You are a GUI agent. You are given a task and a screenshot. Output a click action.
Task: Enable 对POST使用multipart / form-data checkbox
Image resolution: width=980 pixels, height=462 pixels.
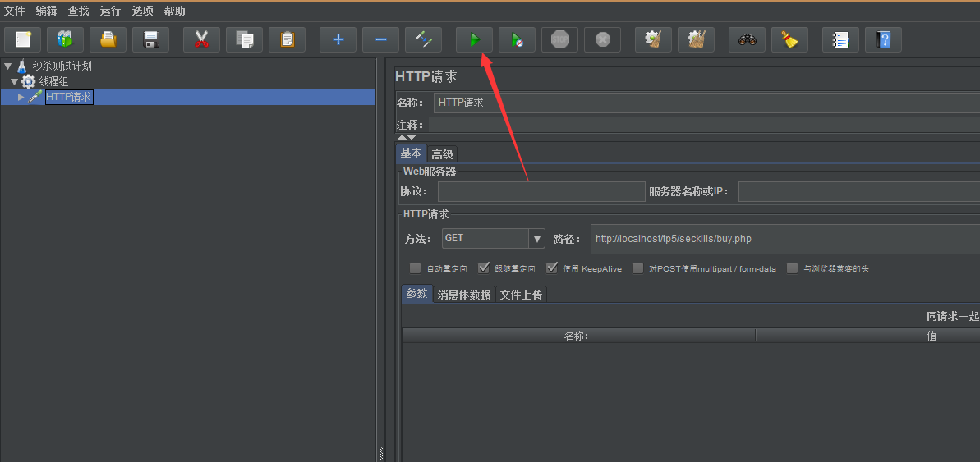tap(637, 268)
